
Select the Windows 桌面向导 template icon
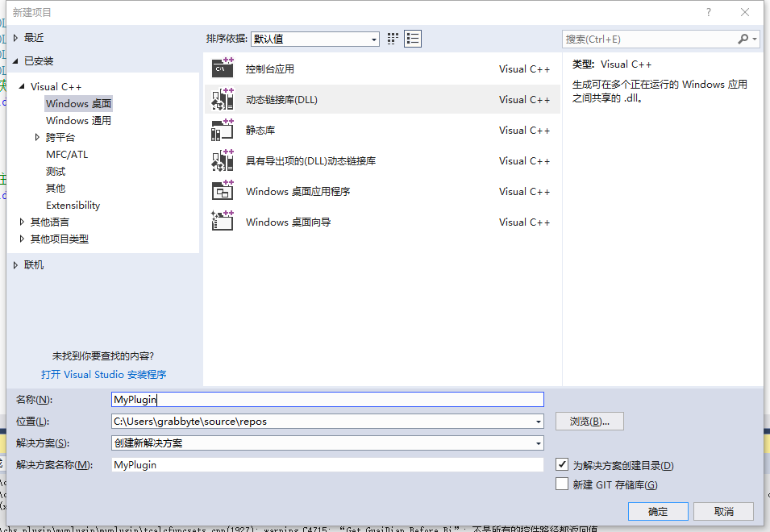(x=223, y=222)
